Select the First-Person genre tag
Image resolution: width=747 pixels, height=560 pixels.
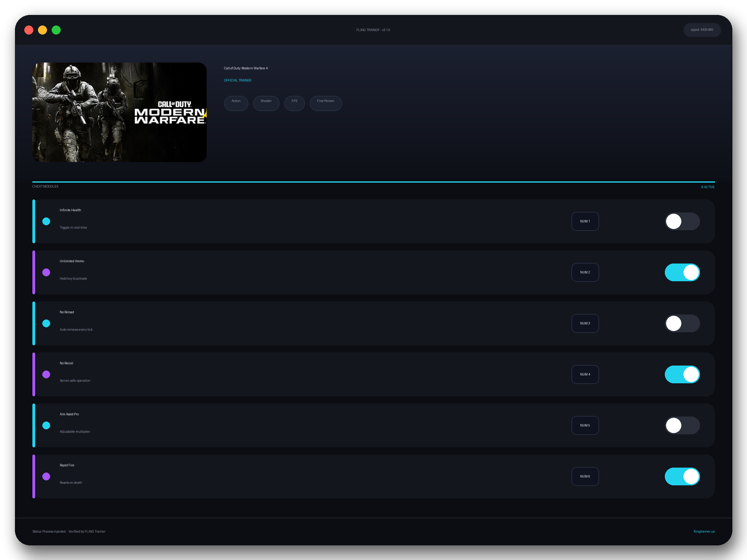click(326, 103)
